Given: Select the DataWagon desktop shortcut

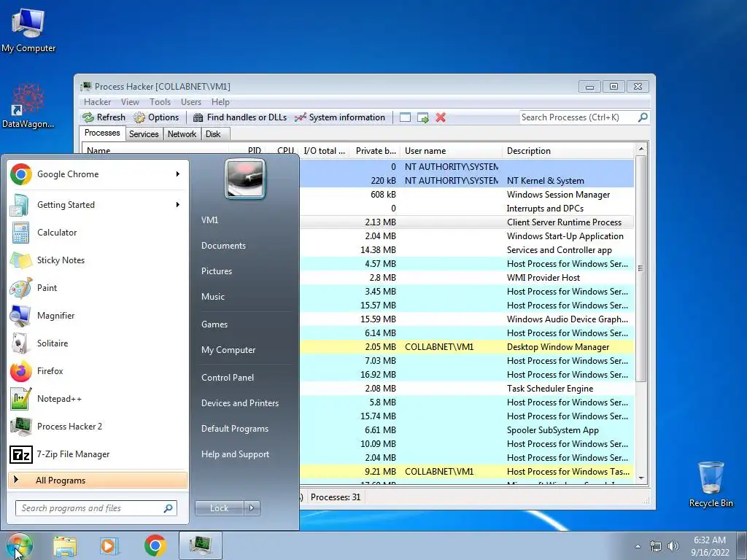Looking at the screenshot, I should (x=28, y=106).
